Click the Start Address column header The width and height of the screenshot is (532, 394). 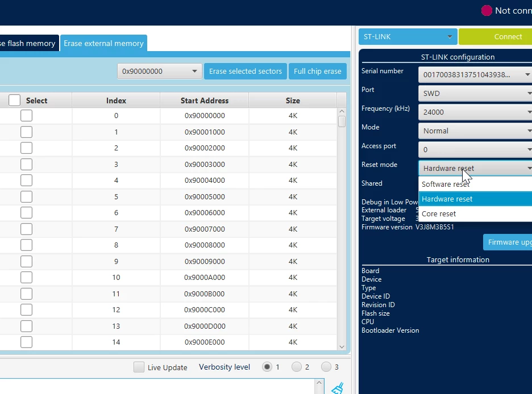pos(204,100)
